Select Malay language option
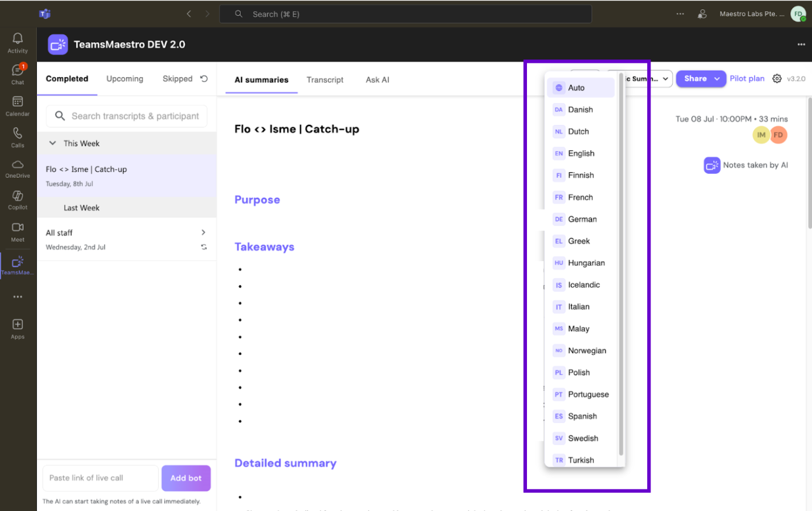The width and height of the screenshot is (812, 511). coord(581,329)
